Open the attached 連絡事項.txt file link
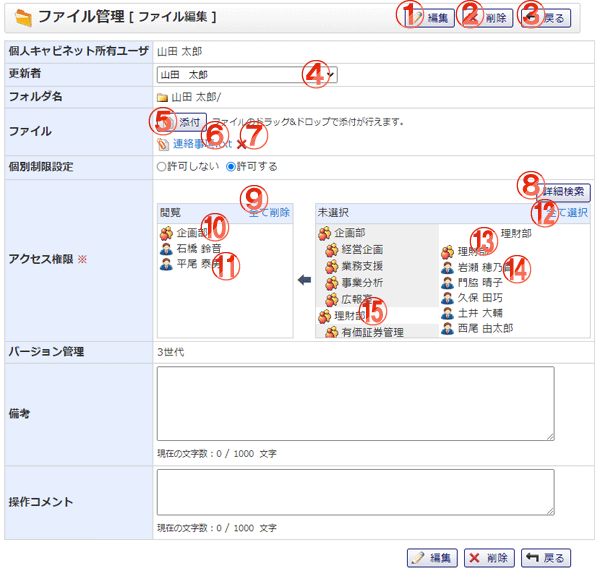This screenshot has height=571, width=600. click(x=202, y=143)
